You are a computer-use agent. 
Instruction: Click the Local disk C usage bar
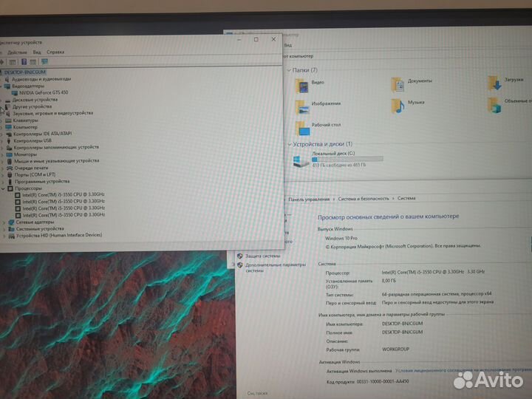tap(347, 159)
